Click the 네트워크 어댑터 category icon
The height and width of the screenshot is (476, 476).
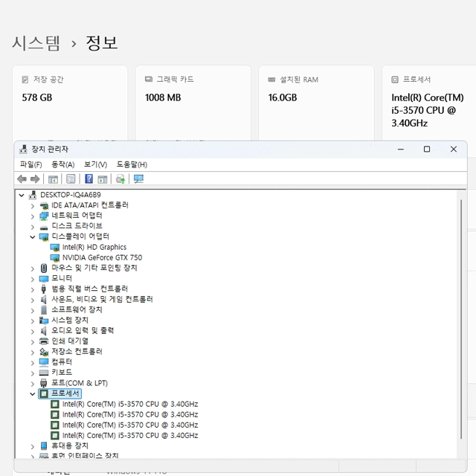(x=44, y=216)
